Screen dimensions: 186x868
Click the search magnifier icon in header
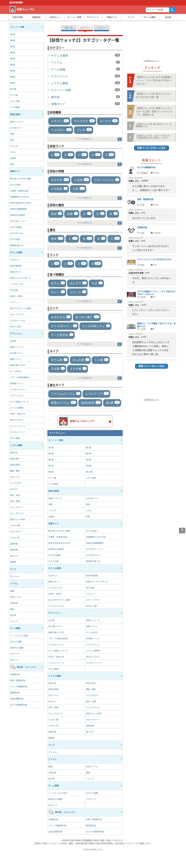[x=172, y=10]
